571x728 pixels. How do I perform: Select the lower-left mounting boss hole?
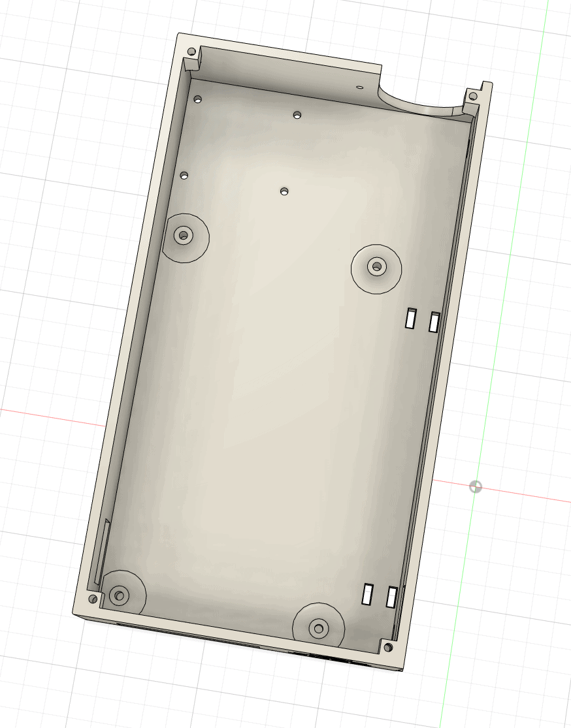point(119,595)
